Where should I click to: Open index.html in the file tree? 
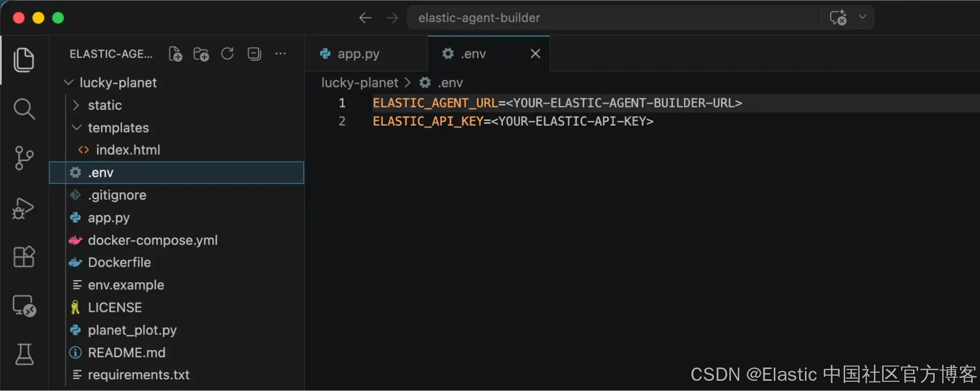177,150
